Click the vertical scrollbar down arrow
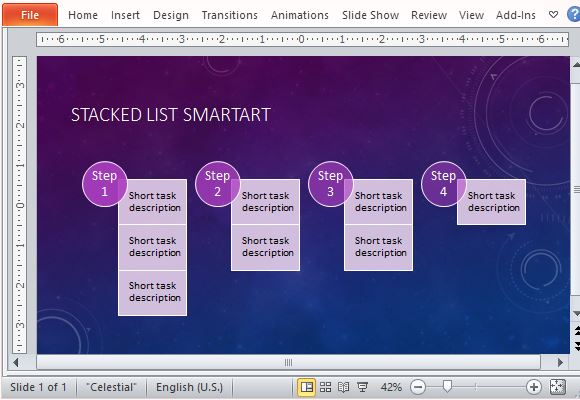This screenshot has height=400, width=580. tap(576, 314)
